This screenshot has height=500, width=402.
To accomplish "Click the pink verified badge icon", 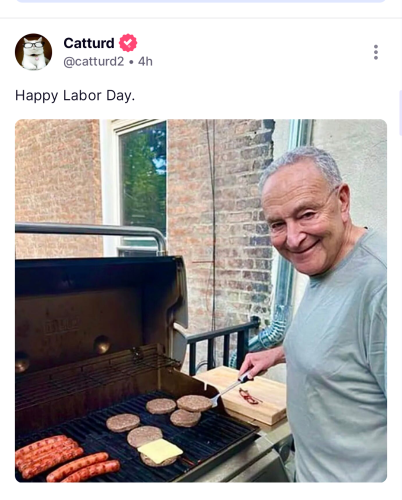I will click(128, 43).
